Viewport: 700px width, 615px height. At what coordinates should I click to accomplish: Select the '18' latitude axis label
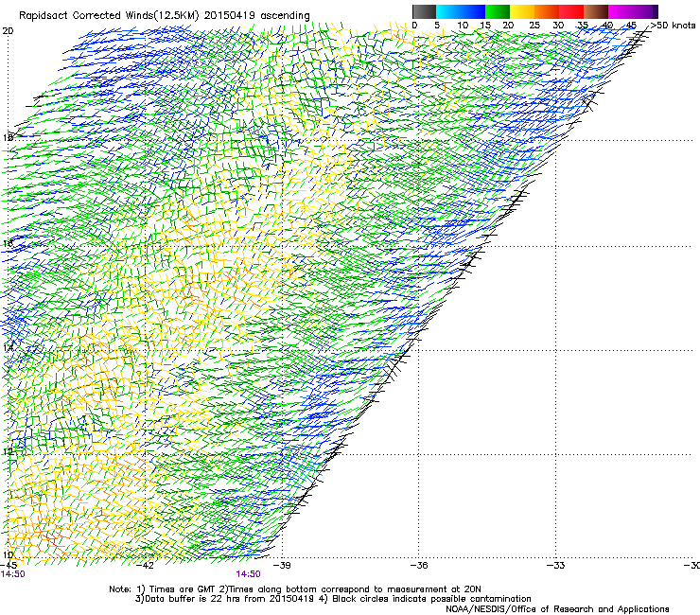click(8, 137)
